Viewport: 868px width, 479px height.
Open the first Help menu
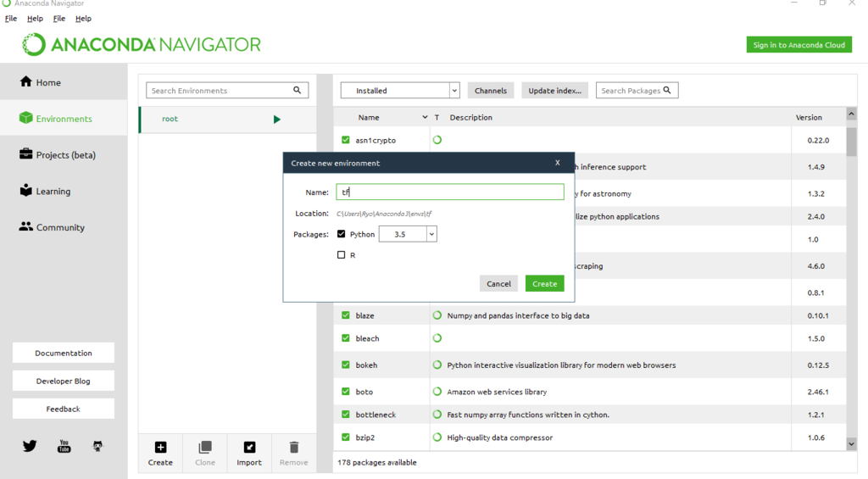[35, 19]
